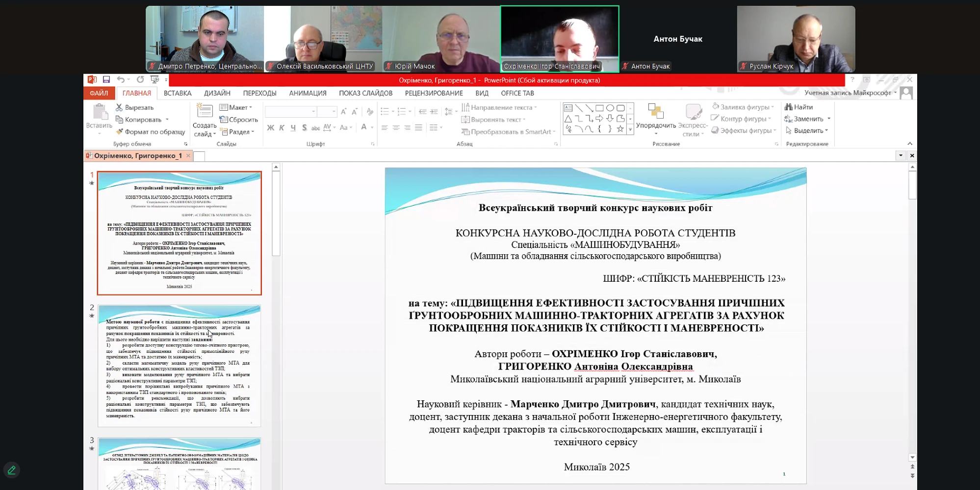Viewport: 980px width, 490px height.
Task: Pick the five-point star shape
Action: [x=620, y=129]
